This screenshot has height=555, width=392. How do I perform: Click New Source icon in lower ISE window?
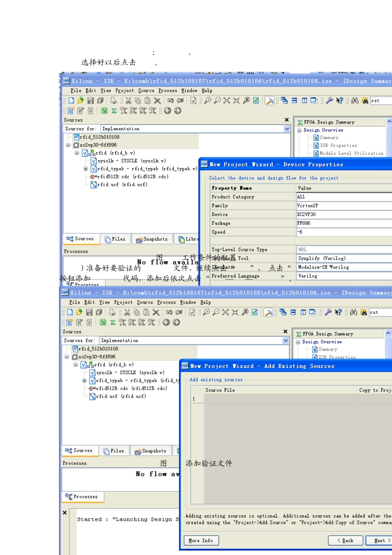click(x=69, y=322)
